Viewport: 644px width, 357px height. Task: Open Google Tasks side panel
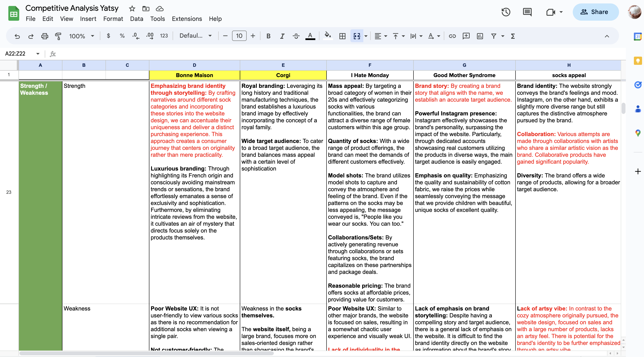[638, 85]
